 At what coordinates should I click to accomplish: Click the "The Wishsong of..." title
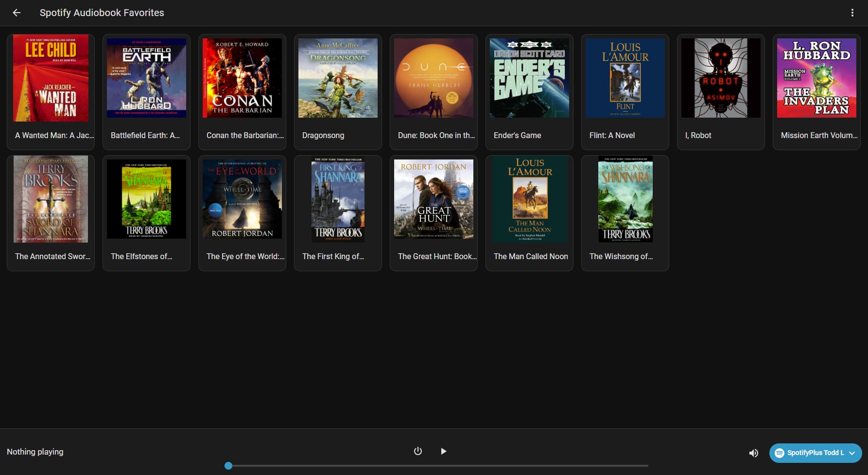point(621,256)
